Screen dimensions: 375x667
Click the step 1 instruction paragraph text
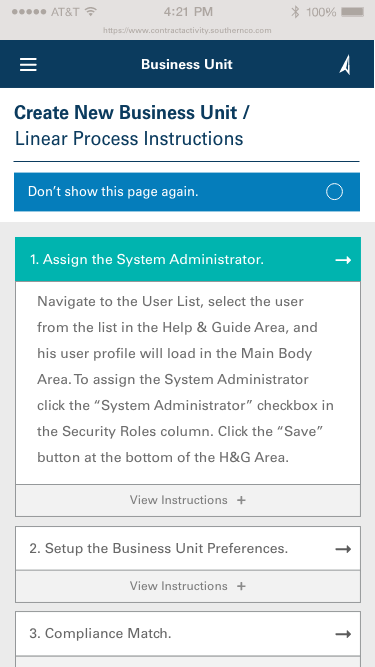[x=185, y=379]
